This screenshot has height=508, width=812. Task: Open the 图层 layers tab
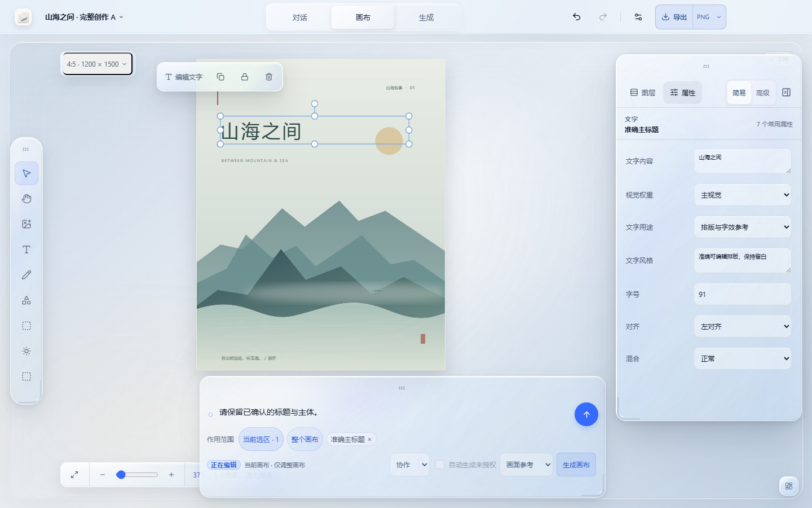643,93
